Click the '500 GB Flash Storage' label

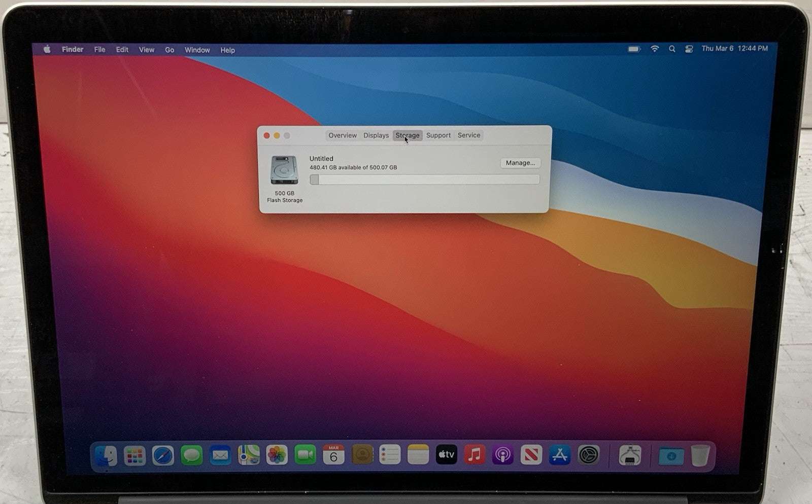(x=285, y=197)
